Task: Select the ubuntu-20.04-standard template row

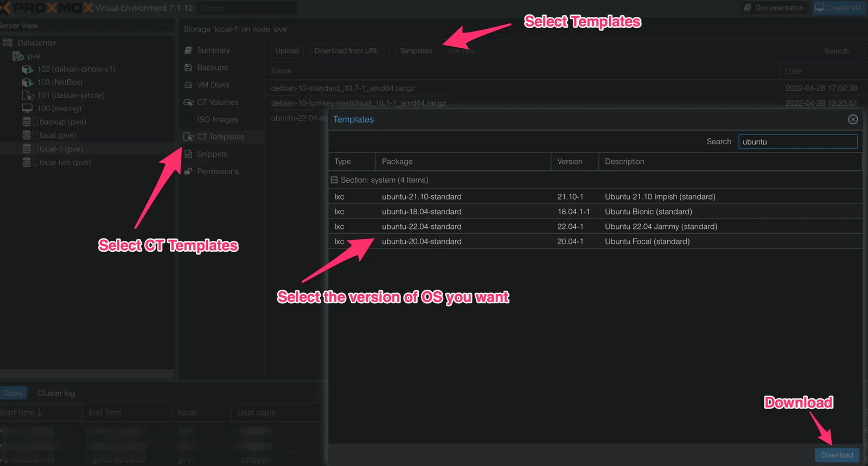Action: tap(422, 241)
